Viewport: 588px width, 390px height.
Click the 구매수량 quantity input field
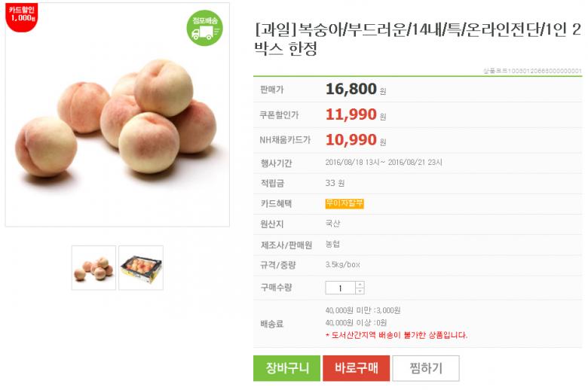(x=340, y=288)
